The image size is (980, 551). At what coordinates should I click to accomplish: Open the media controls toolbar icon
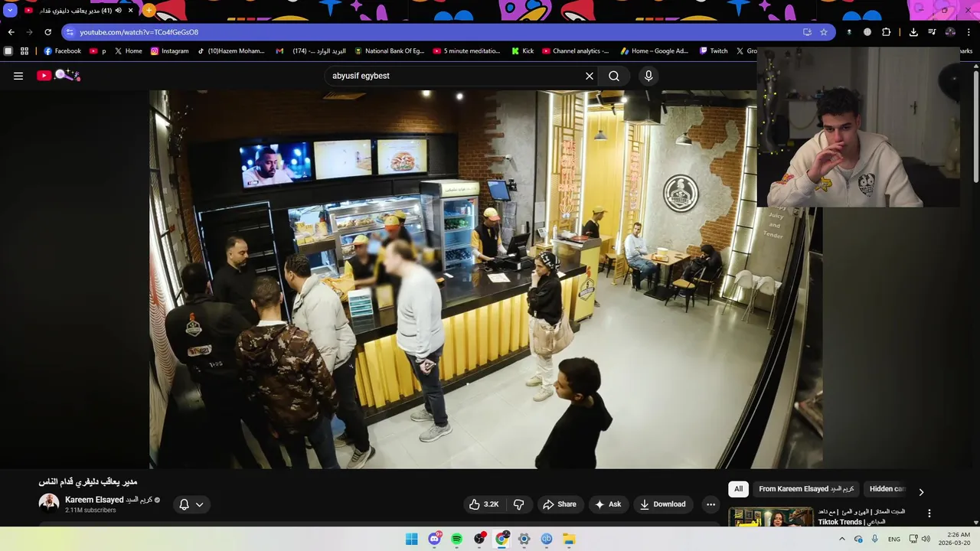coord(932,32)
